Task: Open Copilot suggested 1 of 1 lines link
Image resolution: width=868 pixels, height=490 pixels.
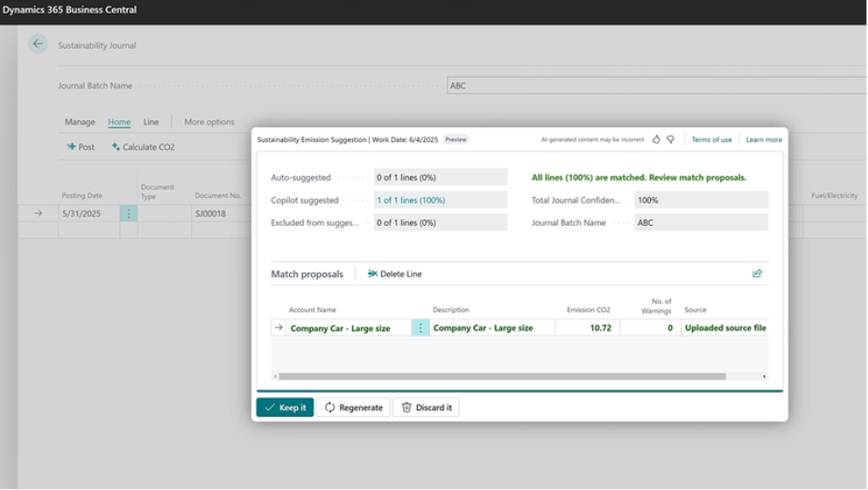Action: coord(411,200)
